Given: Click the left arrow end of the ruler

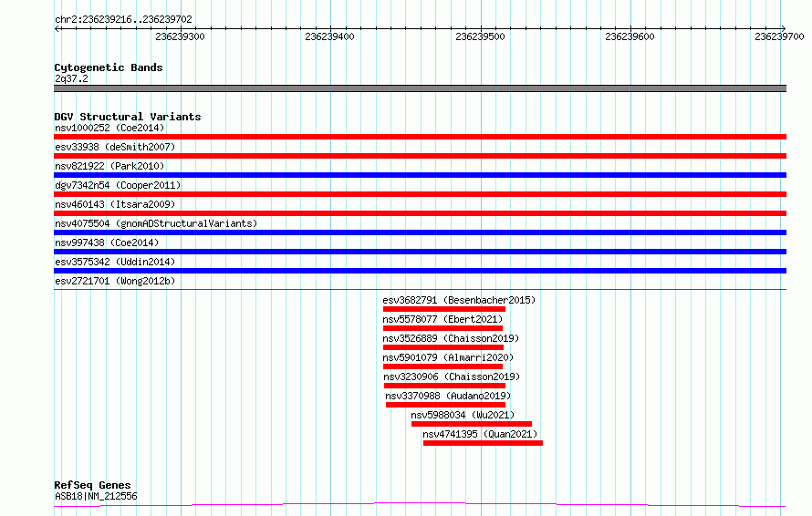Looking at the screenshot, I should [x=57, y=28].
